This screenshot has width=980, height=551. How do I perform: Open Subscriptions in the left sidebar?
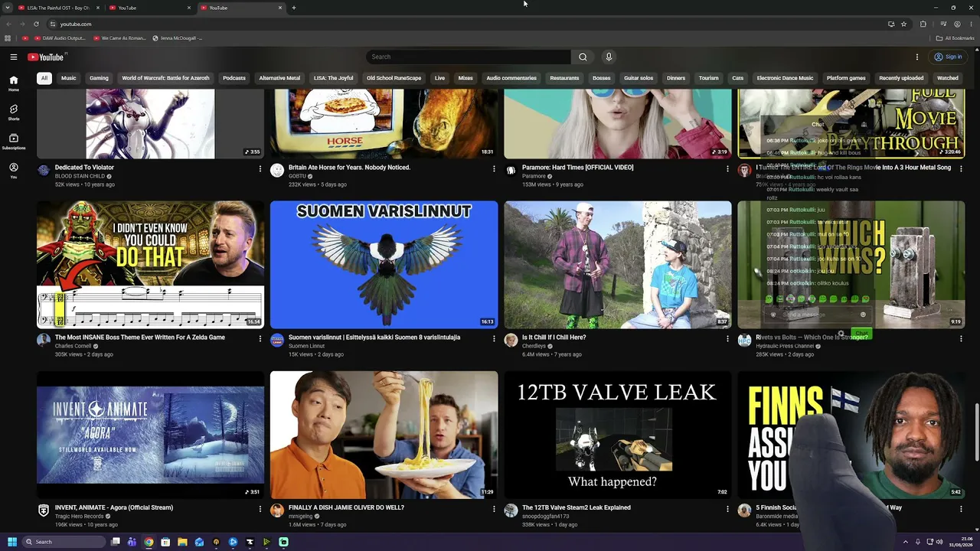tap(14, 142)
